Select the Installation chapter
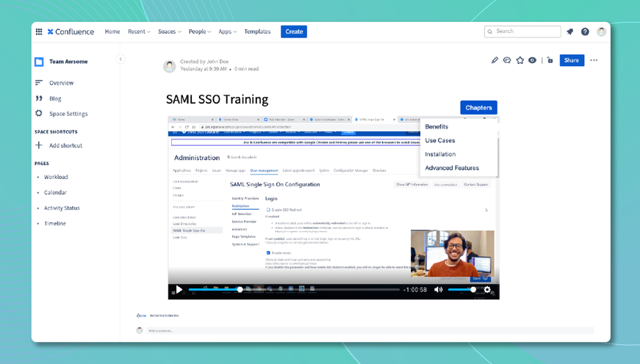This screenshot has height=364, width=640. click(x=440, y=154)
